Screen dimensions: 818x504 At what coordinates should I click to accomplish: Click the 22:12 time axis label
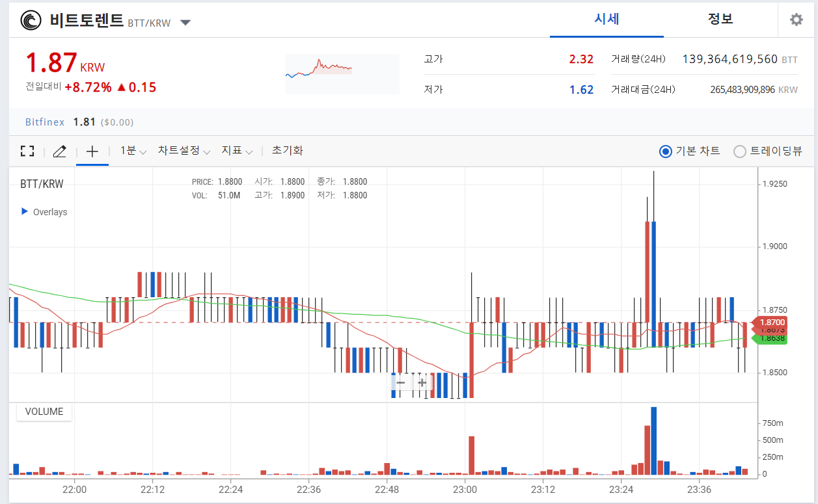click(x=152, y=489)
